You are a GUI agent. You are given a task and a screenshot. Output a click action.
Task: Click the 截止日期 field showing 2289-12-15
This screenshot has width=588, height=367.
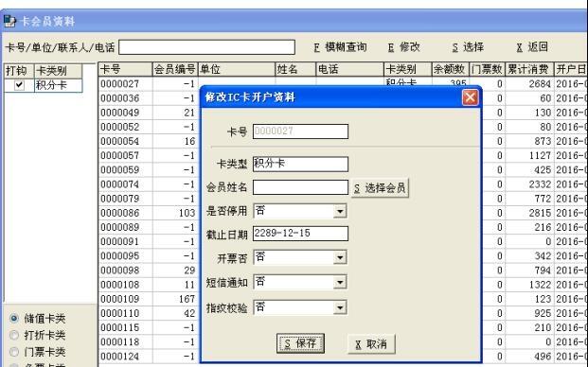[x=300, y=234]
